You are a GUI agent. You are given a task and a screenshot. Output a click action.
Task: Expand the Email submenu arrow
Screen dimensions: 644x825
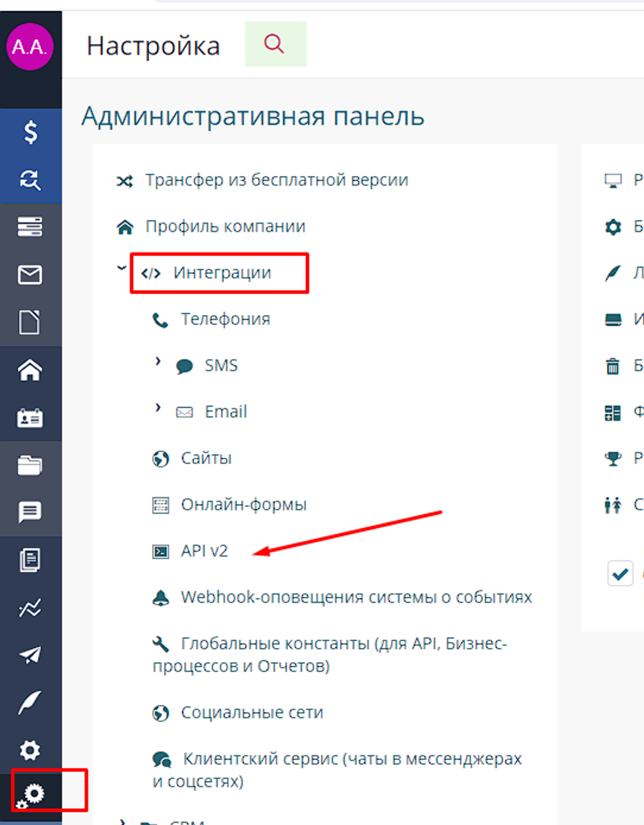tap(158, 408)
